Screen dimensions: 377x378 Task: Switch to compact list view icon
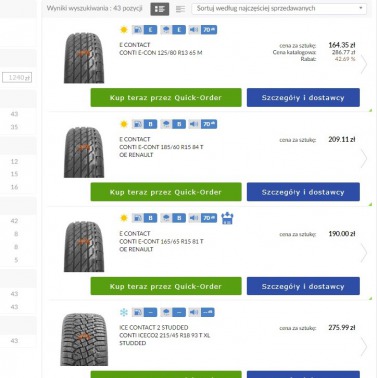[x=180, y=9]
